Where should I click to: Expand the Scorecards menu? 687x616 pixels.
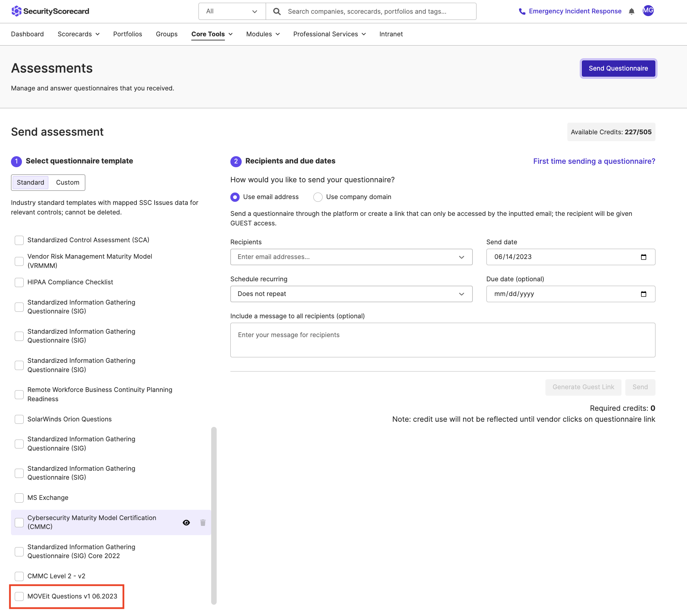tap(79, 34)
